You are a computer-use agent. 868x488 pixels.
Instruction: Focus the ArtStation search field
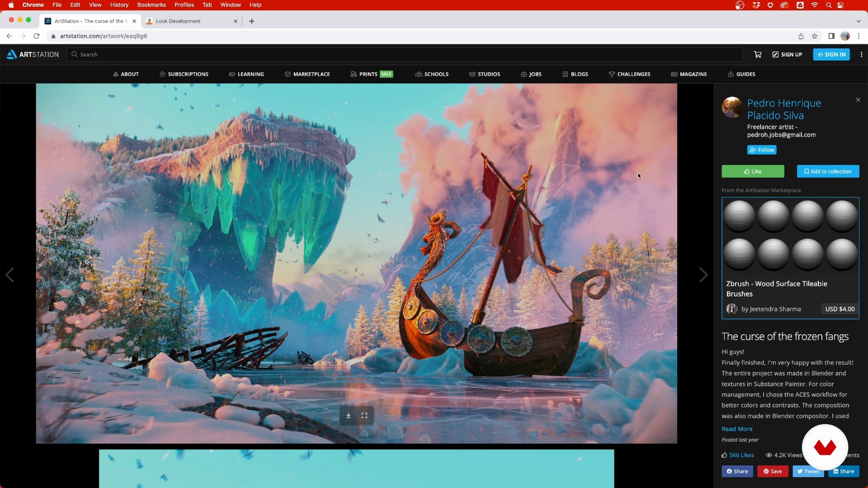coord(405,54)
